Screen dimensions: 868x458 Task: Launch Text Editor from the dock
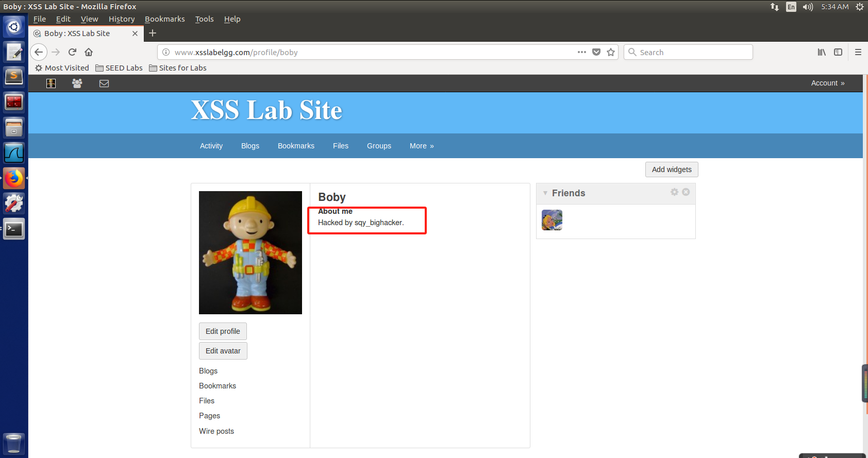14,52
